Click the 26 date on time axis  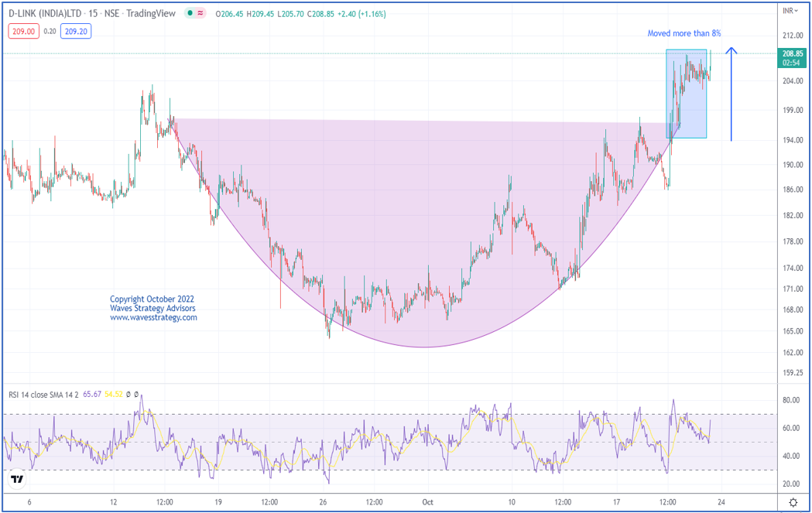(323, 502)
